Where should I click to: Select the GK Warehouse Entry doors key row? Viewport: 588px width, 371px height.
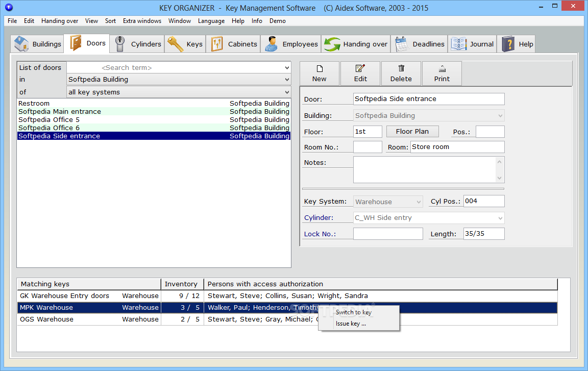[287, 296]
